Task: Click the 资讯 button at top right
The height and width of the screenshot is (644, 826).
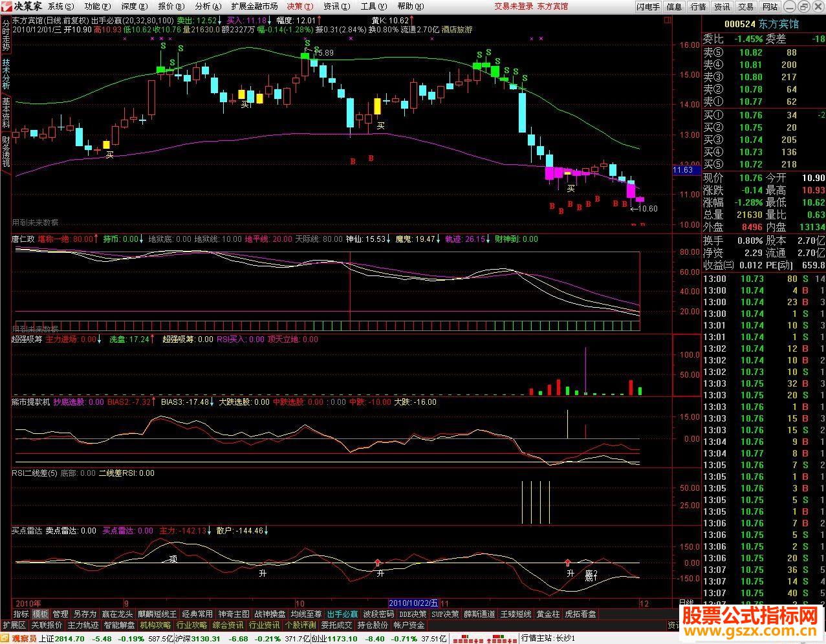Action: 722,6
